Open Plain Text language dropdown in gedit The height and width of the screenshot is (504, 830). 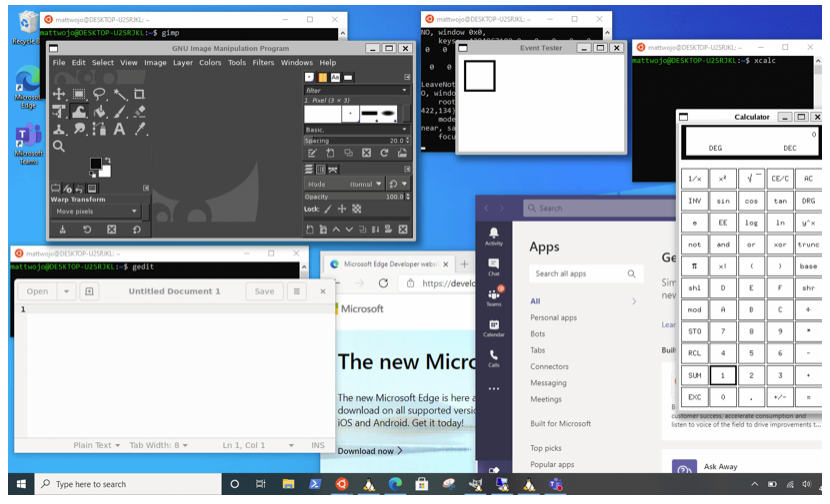coord(96,445)
